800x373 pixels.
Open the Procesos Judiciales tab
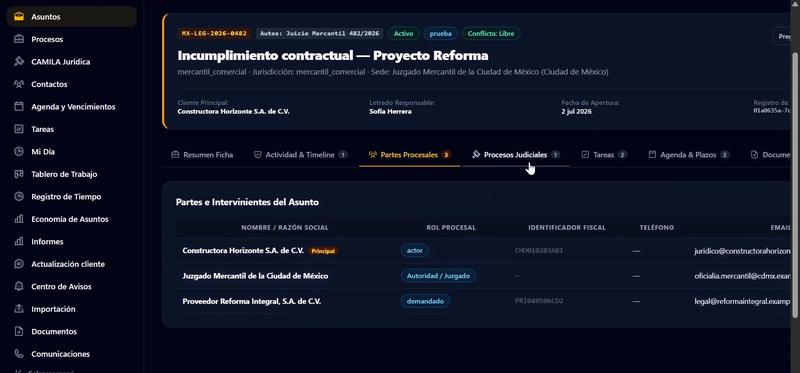coord(516,155)
